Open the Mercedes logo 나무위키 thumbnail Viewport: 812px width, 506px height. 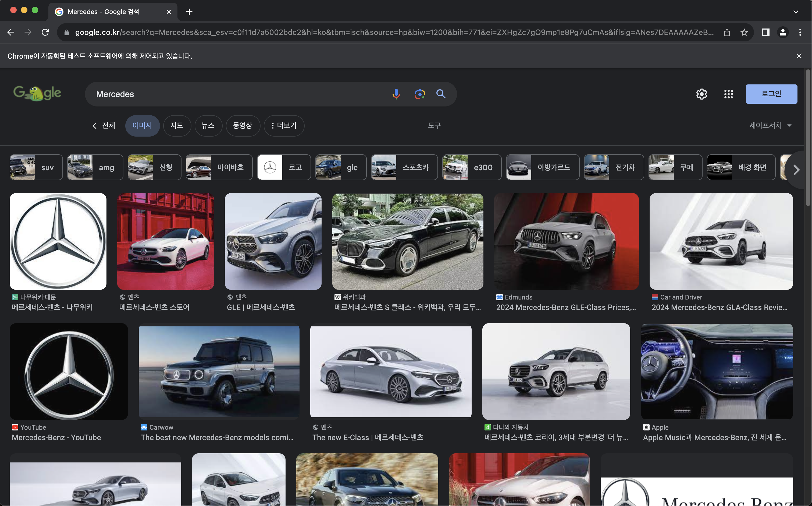58,241
